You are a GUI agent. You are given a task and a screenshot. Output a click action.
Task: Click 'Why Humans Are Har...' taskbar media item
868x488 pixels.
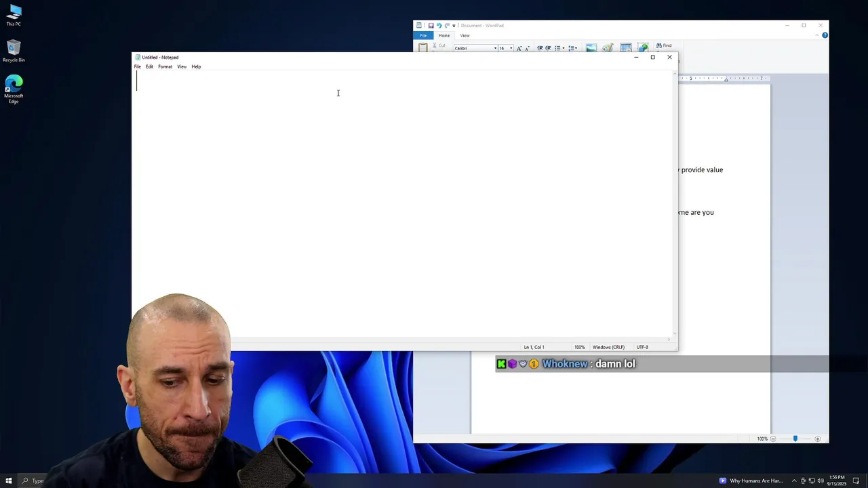pyautogui.click(x=751, y=481)
